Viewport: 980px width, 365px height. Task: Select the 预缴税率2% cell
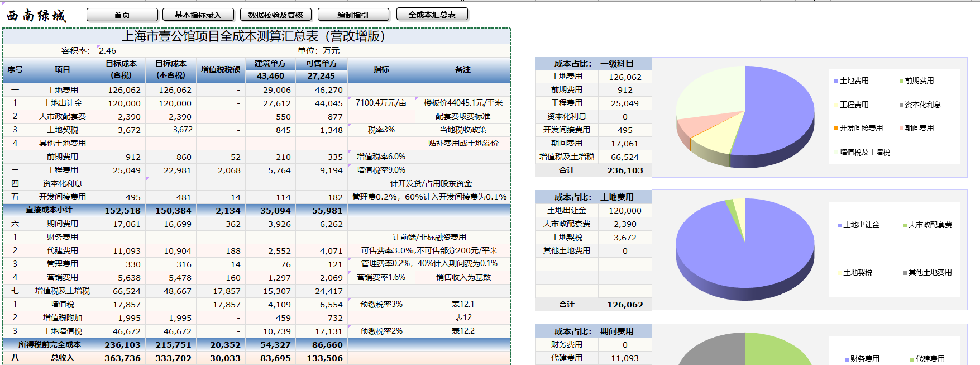pyautogui.click(x=381, y=331)
